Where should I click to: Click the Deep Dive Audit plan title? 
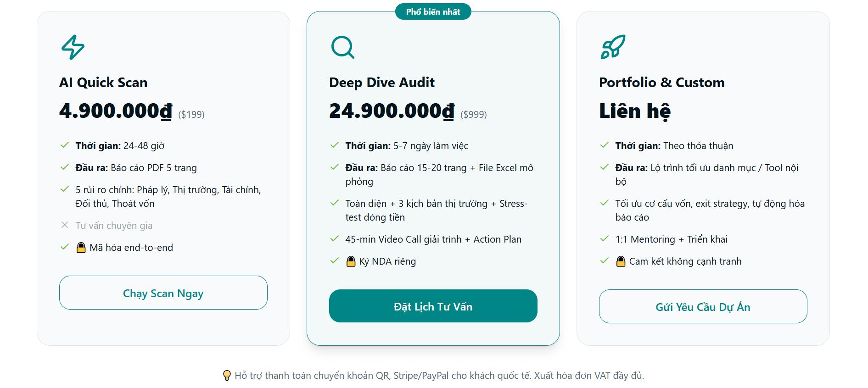pyautogui.click(x=381, y=83)
